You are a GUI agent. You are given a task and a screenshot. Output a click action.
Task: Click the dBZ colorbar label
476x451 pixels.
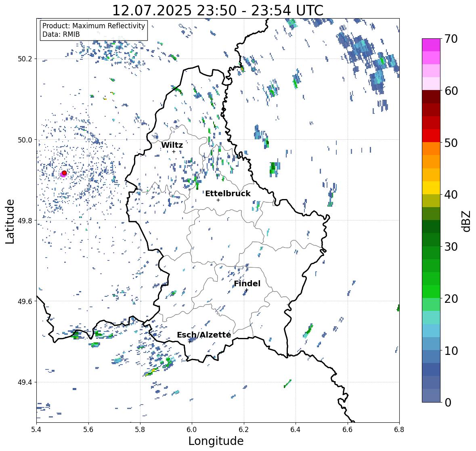point(466,221)
